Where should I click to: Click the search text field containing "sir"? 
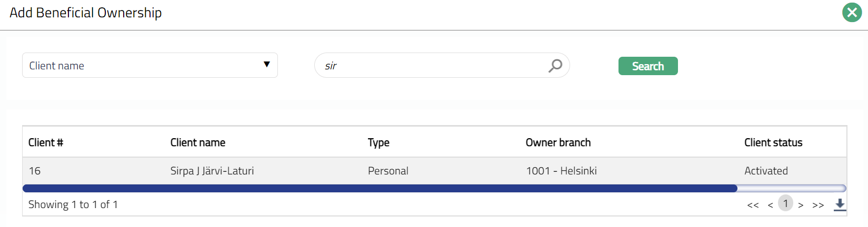pyautogui.click(x=432, y=66)
